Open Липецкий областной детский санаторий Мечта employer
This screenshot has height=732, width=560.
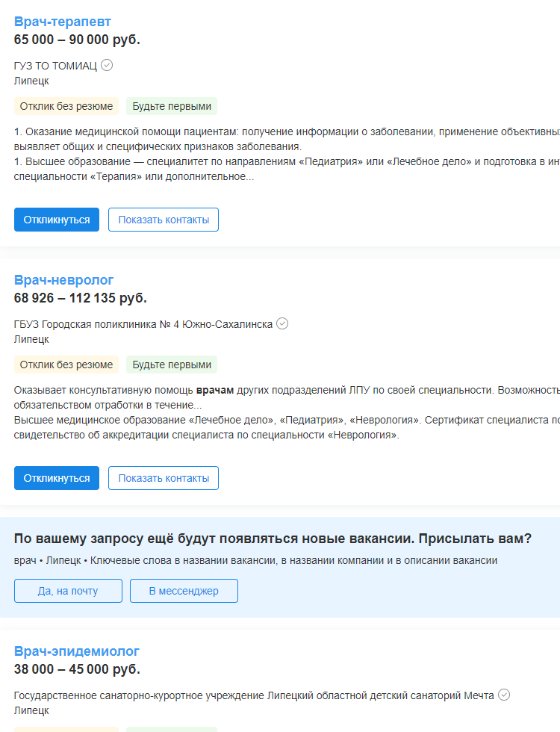pos(254,695)
